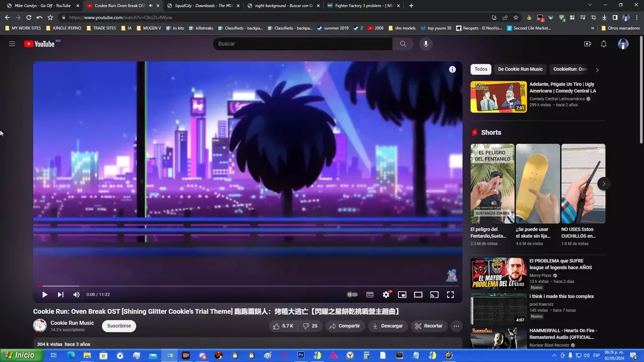The width and height of the screenshot is (644, 362).
Task: Open the miniplayer
Action: [402, 295]
